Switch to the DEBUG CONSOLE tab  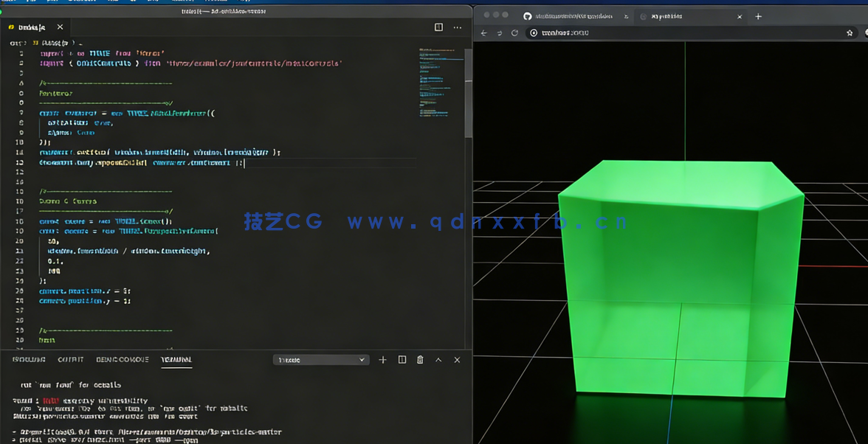coord(123,360)
